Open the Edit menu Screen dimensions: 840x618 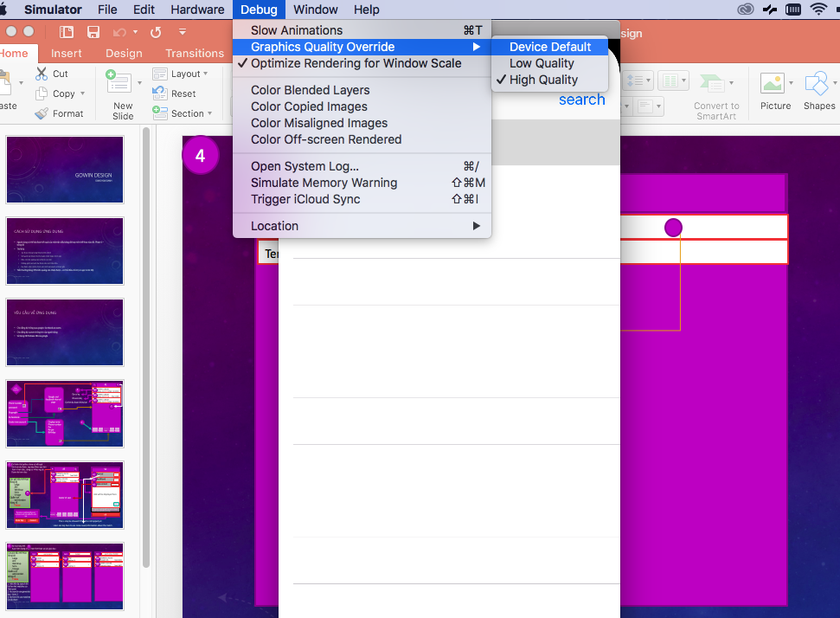coord(144,10)
